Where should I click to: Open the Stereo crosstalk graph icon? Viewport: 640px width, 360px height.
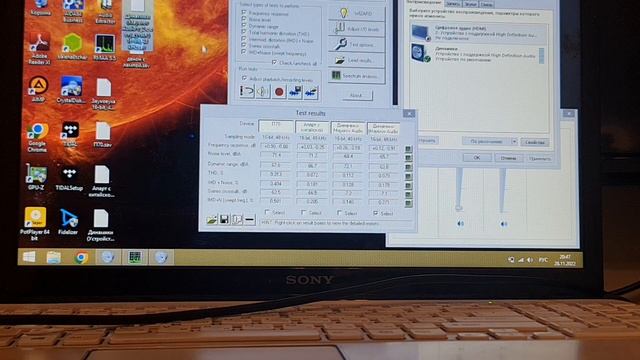(x=408, y=195)
